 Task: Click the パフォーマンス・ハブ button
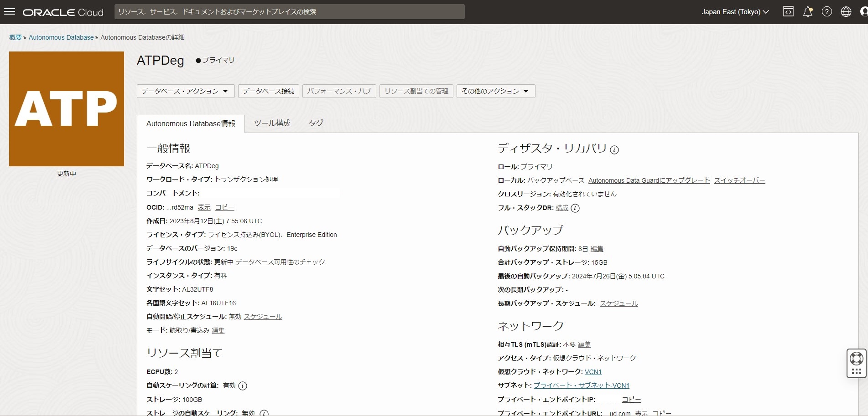339,91
